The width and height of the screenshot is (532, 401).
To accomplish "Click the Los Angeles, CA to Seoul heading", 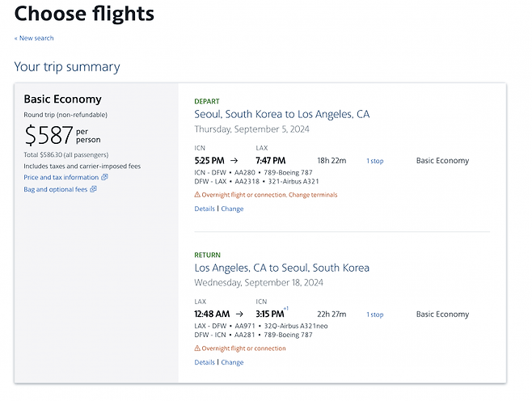I will point(281,268).
